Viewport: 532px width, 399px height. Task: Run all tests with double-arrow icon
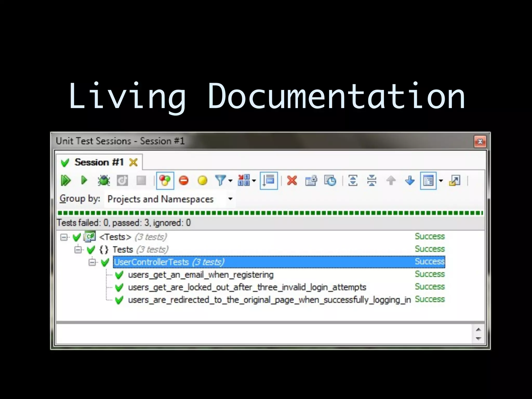tap(65, 181)
